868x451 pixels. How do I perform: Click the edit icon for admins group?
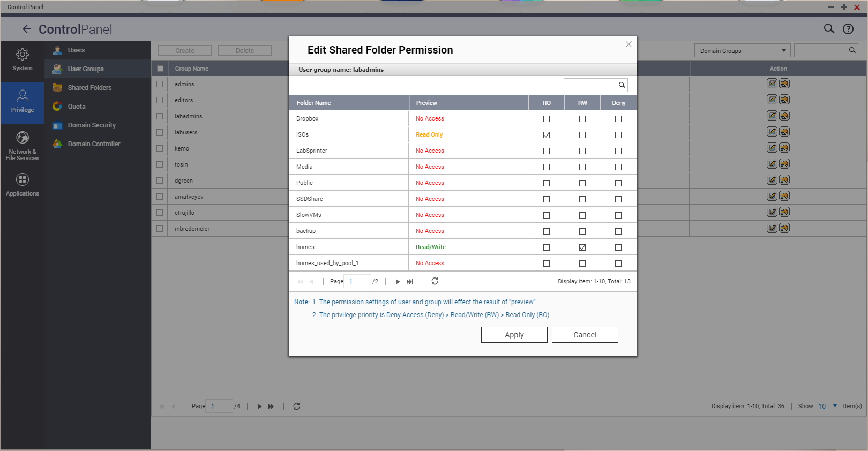click(x=772, y=84)
